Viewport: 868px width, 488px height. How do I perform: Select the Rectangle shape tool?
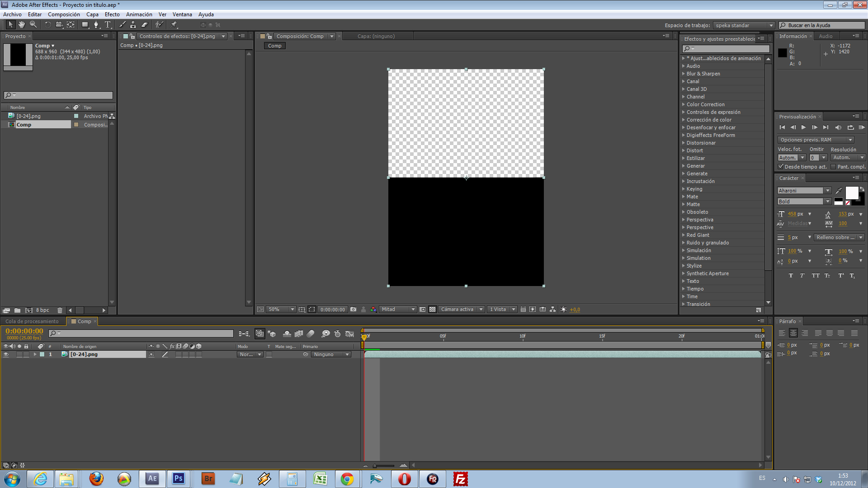[x=85, y=25]
